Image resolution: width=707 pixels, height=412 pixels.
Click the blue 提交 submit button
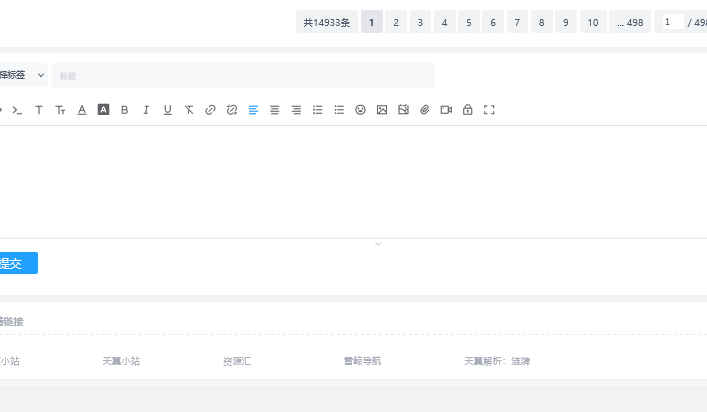pos(14,264)
